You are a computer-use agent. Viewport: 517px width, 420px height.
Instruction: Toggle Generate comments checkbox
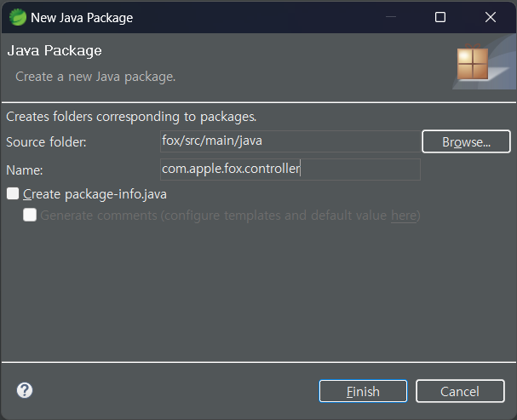tap(30, 215)
